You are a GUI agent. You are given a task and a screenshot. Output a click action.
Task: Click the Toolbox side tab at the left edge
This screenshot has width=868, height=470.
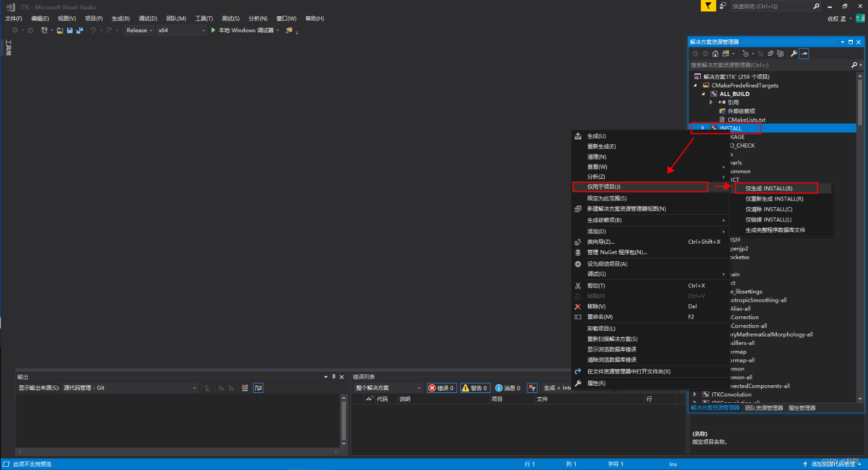[x=8, y=48]
